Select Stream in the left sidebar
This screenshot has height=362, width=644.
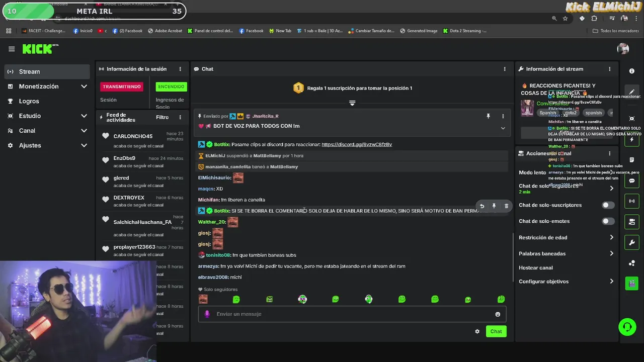pyautogui.click(x=47, y=71)
